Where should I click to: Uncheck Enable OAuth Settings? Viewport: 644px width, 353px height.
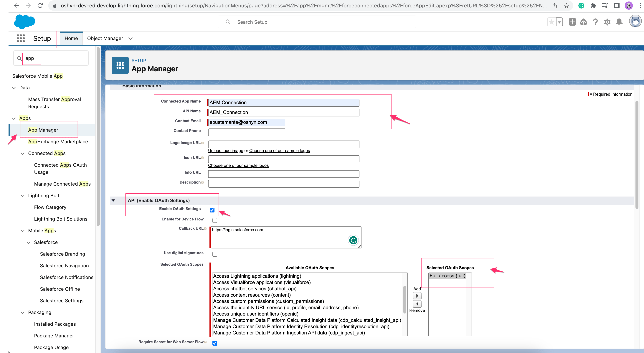coord(212,210)
